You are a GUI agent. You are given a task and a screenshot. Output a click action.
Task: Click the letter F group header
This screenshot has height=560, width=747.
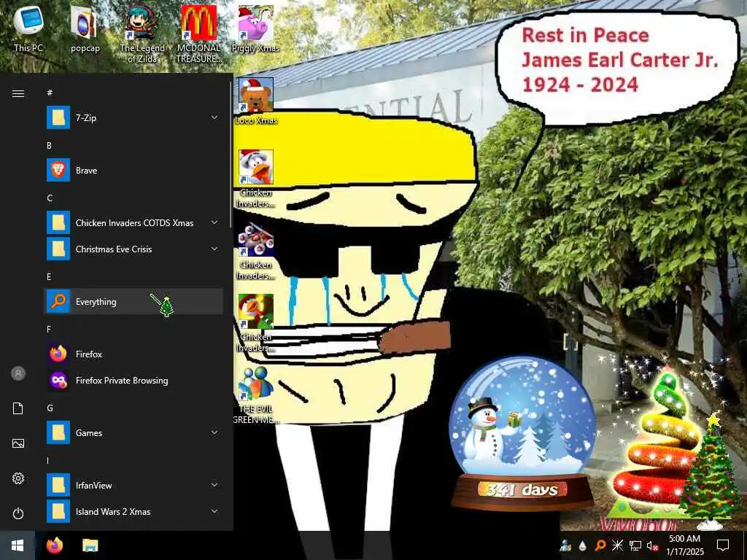pyautogui.click(x=49, y=329)
